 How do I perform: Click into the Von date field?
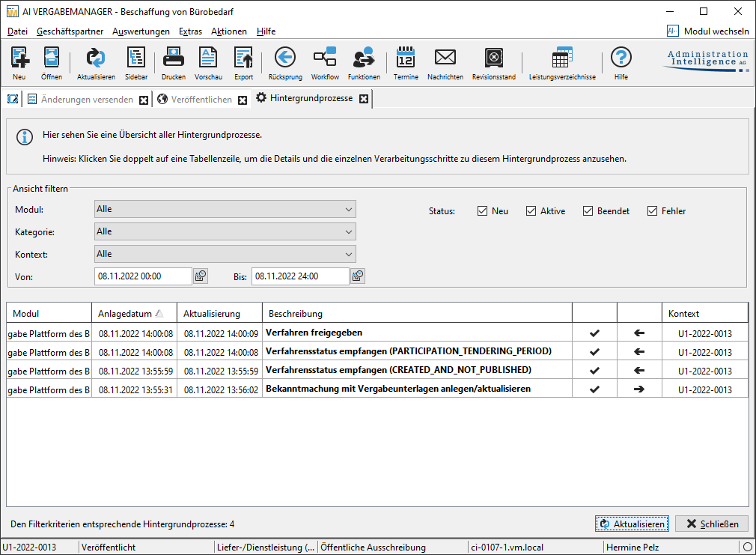click(x=143, y=276)
